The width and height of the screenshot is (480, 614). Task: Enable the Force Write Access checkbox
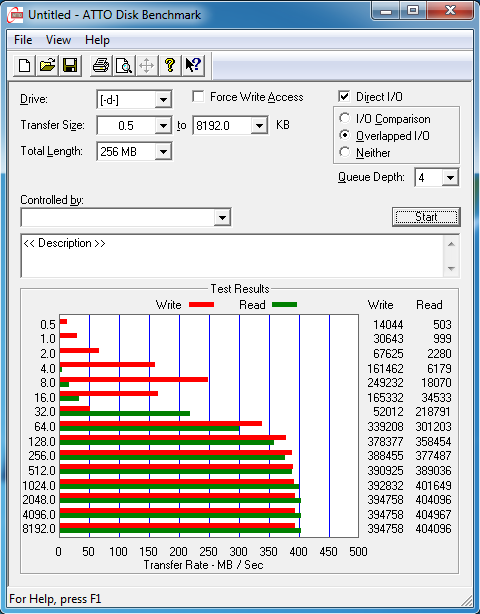(198, 97)
